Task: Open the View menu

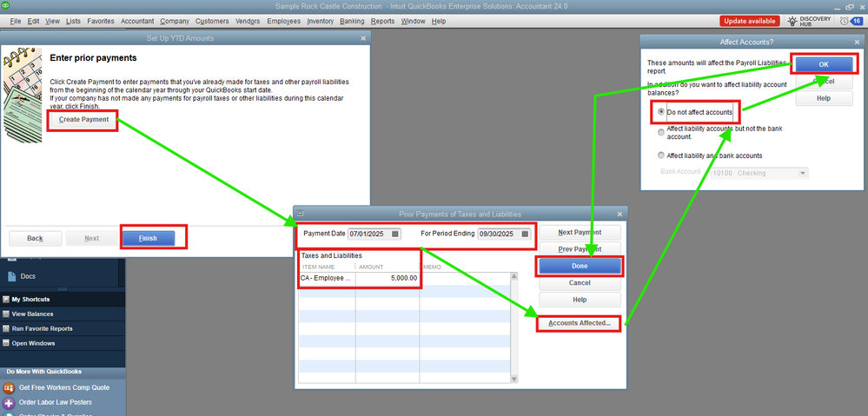Action: 53,21
